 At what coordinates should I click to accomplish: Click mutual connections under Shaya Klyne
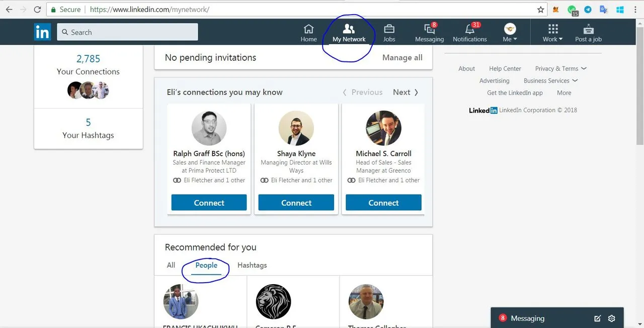click(x=296, y=180)
